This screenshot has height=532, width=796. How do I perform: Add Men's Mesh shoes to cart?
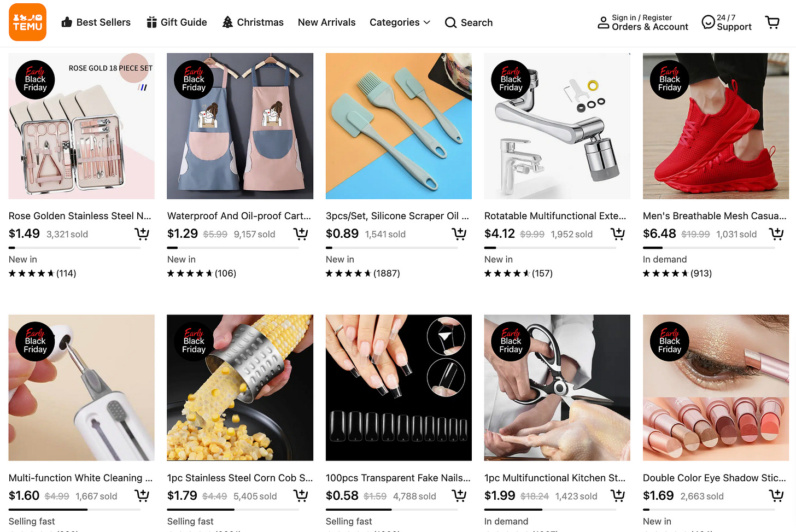coord(776,234)
